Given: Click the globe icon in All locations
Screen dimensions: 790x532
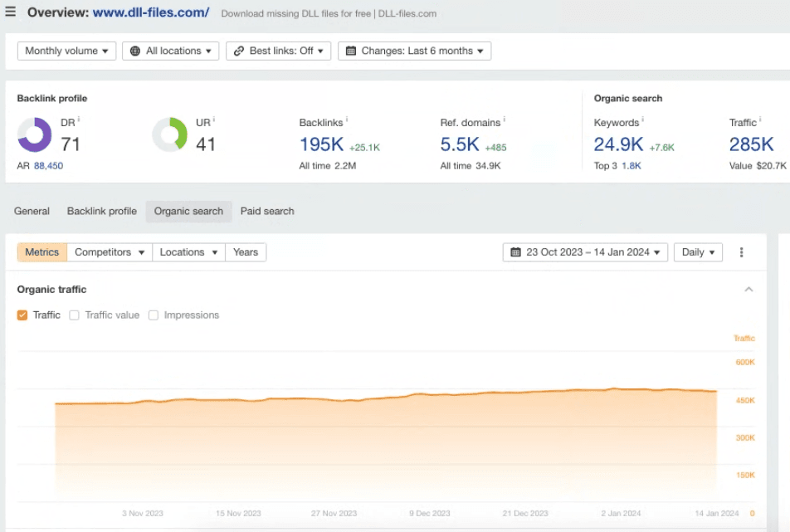Looking at the screenshot, I should pyautogui.click(x=135, y=51).
